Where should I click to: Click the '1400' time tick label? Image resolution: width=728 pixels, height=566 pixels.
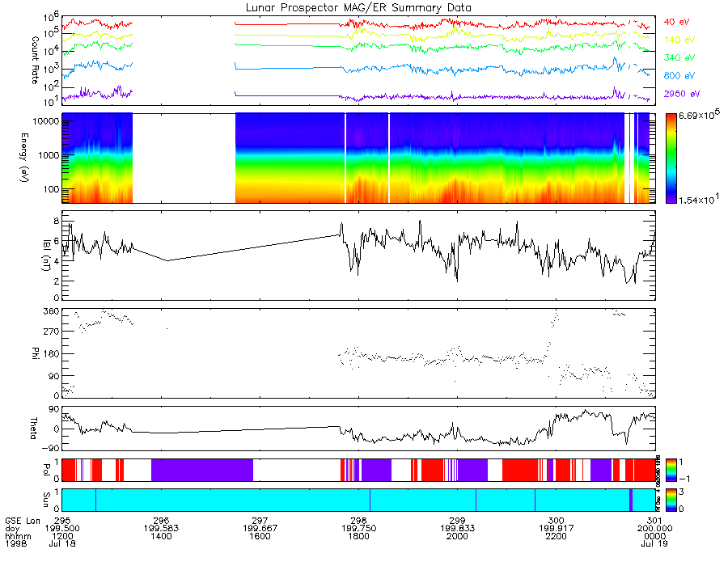pos(161,536)
